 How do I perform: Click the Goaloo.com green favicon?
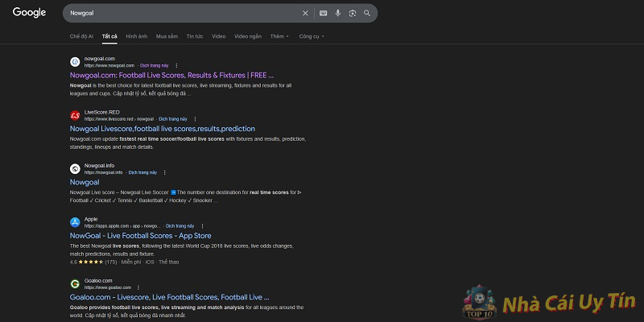point(75,284)
